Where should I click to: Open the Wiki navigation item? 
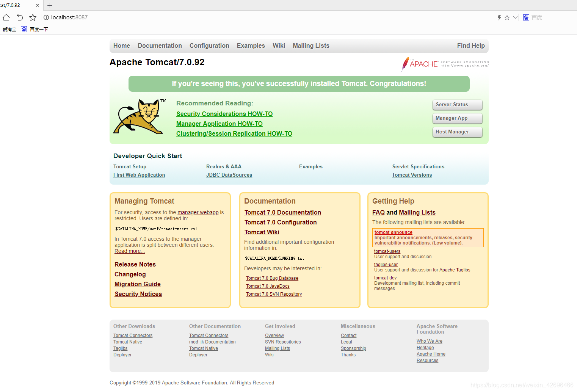click(x=279, y=45)
